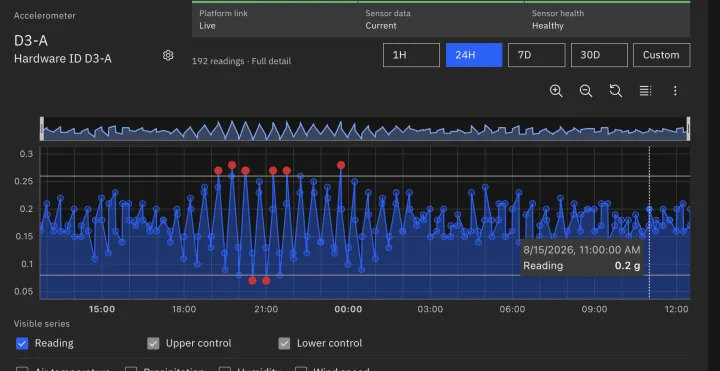Open sensor settings gear icon
Image resolution: width=720 pixels, height=371 pixels.
[x=168, y=56]
